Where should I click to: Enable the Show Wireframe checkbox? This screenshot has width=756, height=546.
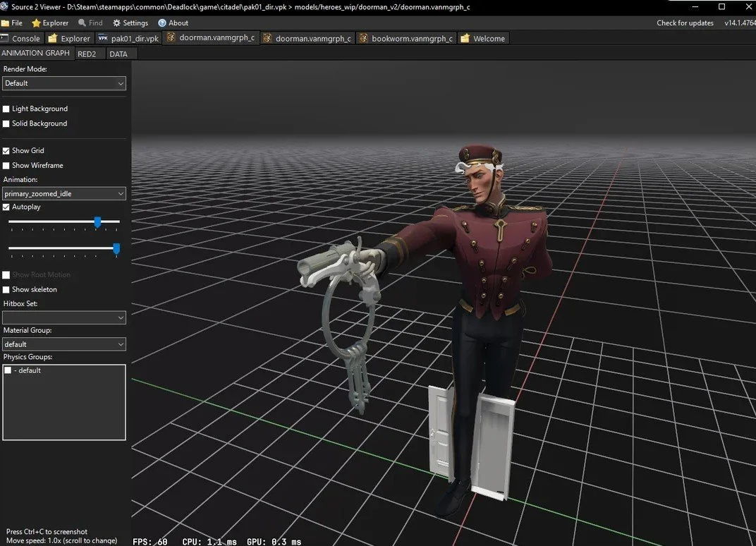(x=6, y=166)
